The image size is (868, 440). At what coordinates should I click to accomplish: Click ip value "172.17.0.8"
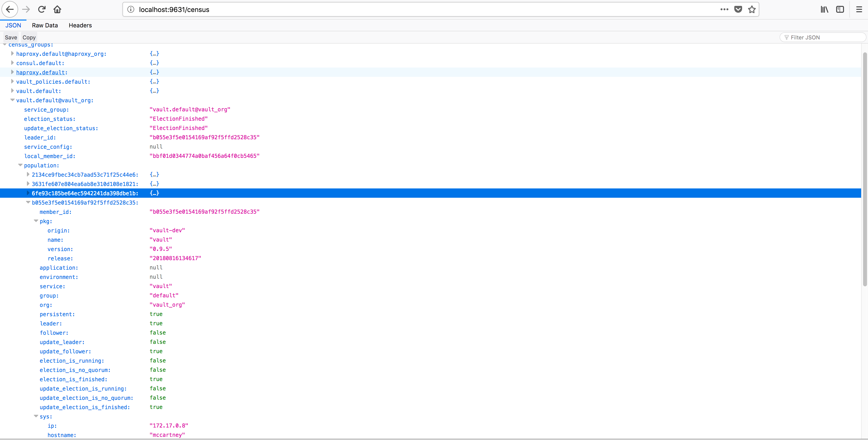169,426
